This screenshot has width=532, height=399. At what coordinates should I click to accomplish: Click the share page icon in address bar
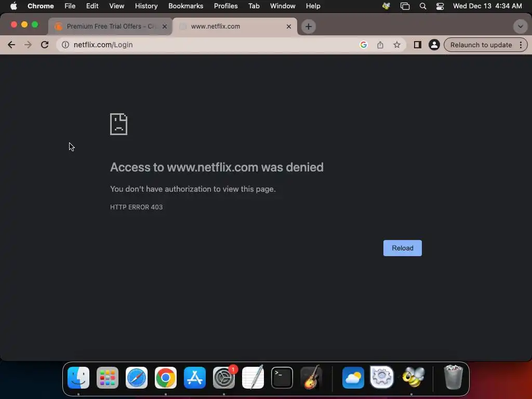380,45
